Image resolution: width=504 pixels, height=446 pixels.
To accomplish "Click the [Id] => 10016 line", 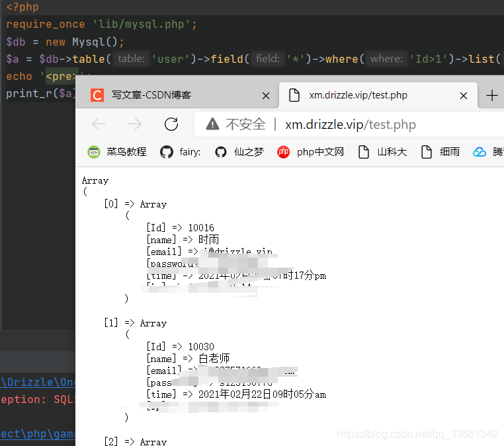I will [180, 228].
